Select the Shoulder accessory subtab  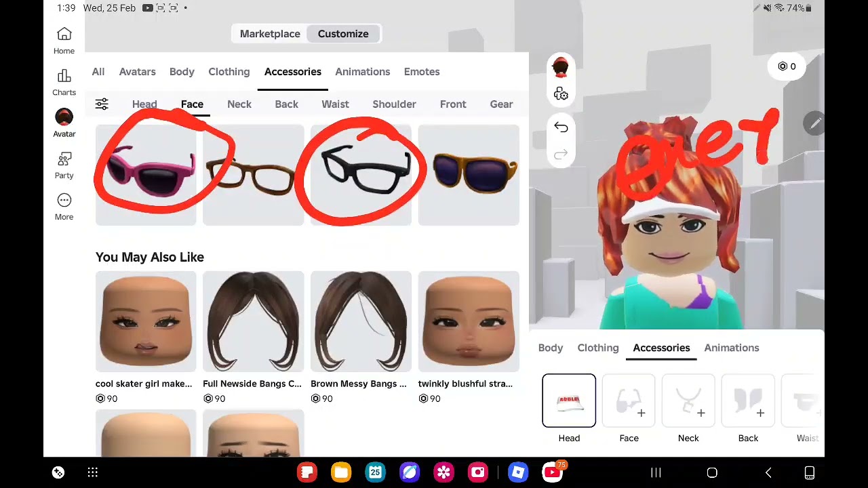click(394, 104)
